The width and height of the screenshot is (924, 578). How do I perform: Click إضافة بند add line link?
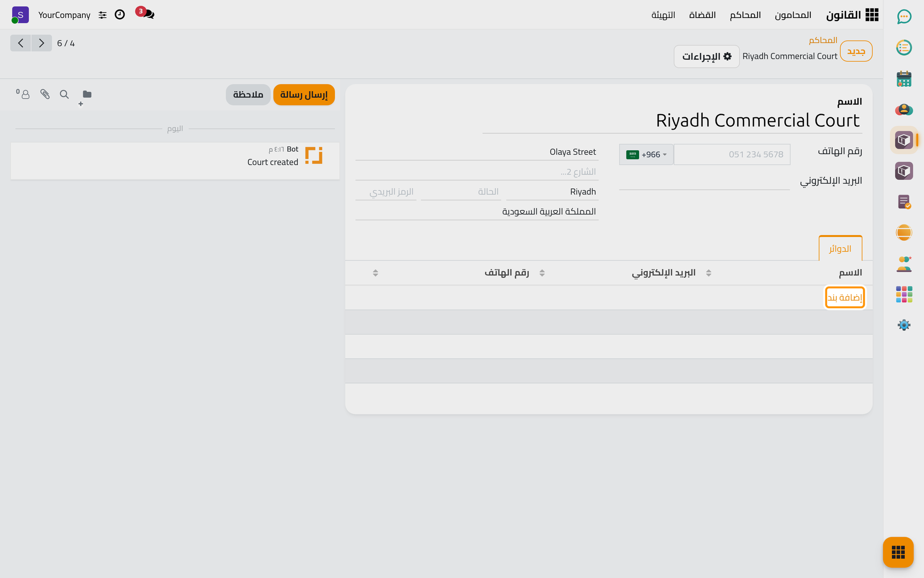pos(845,298)
